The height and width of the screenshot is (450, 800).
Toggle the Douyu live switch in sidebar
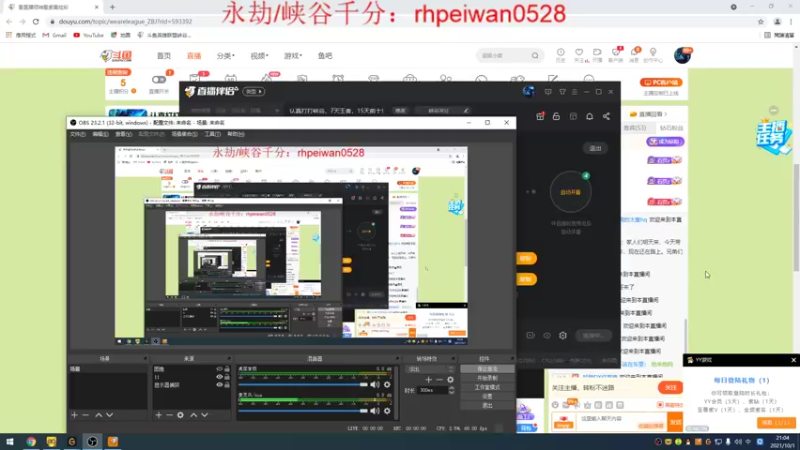pos(159,80)
